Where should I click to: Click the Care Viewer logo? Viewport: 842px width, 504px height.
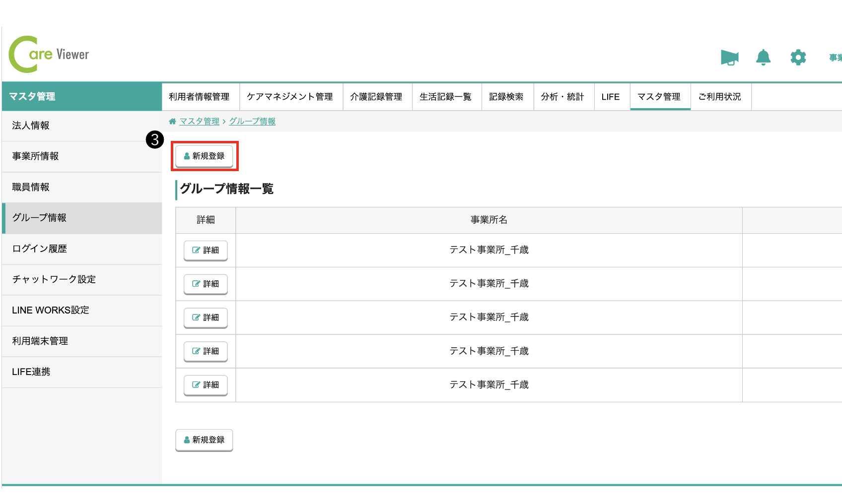point(49,54)
